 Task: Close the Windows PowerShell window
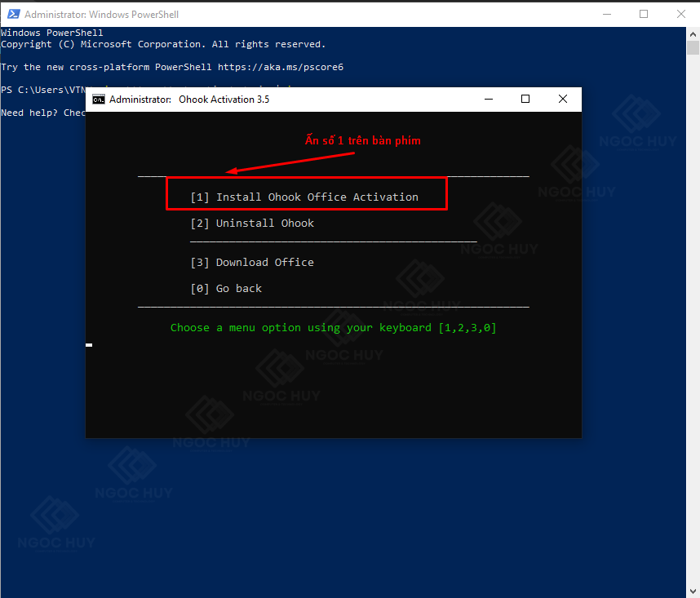681,15
